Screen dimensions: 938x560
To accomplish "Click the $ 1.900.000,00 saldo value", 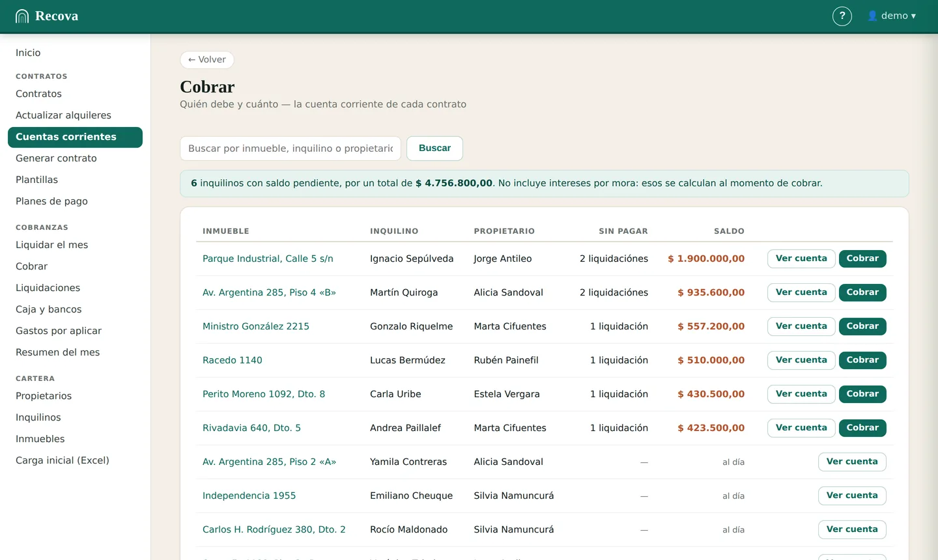I will click(x=706, y=259).
